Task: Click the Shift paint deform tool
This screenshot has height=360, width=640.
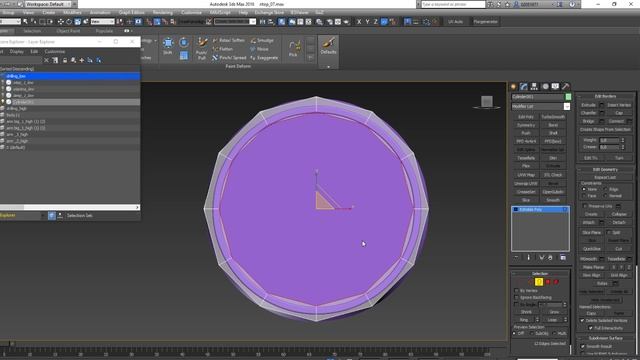Action: pyautogui.click(x=168, y=46)
